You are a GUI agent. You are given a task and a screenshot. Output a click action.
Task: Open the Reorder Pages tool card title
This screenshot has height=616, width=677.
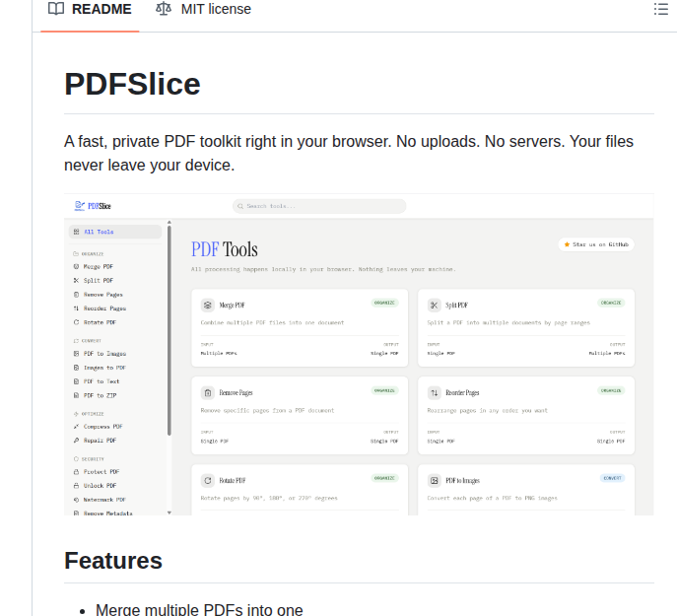coord(462,393)
